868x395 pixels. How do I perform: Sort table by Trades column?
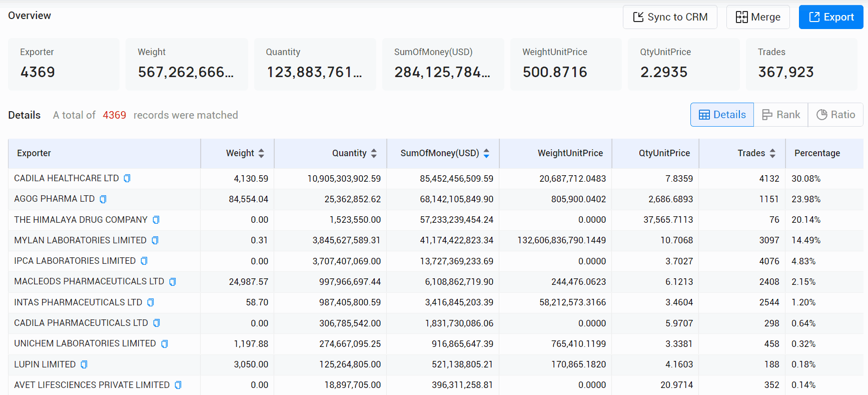click(772, 153)
